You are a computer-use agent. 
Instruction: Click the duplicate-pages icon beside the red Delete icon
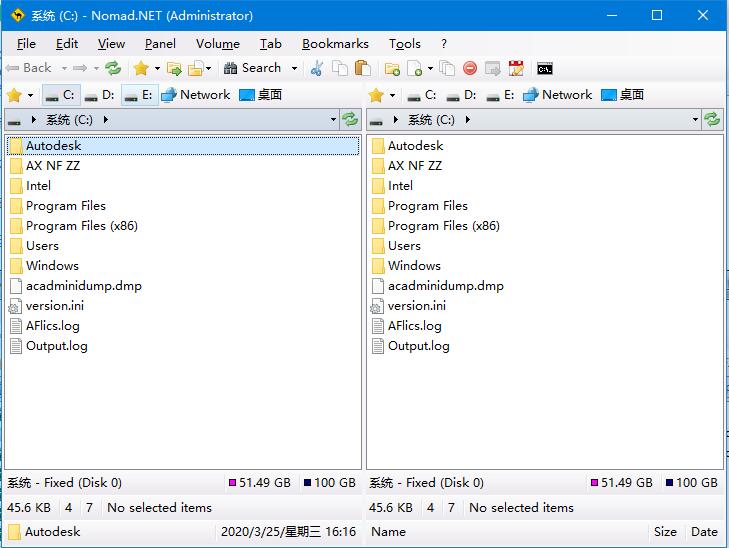pos(447,69)
